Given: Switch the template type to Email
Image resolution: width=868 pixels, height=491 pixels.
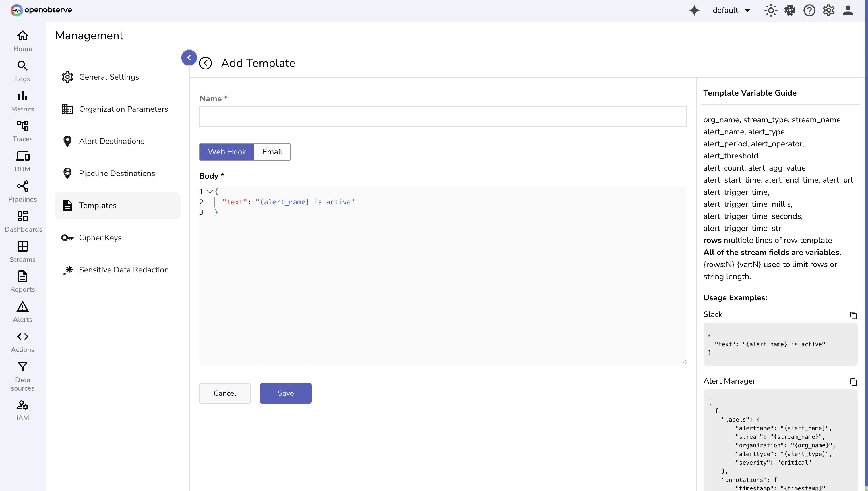Looking at the screenshot, I should 272,152.
